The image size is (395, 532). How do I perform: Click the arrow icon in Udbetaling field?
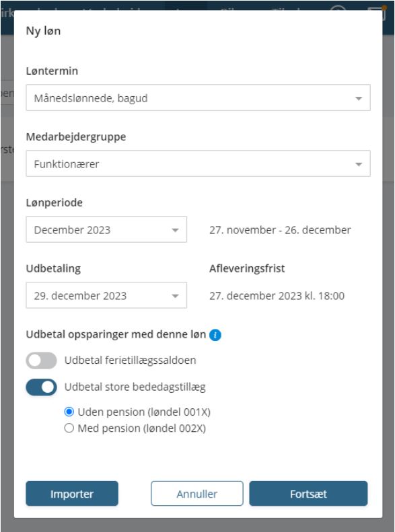(175, 296)
